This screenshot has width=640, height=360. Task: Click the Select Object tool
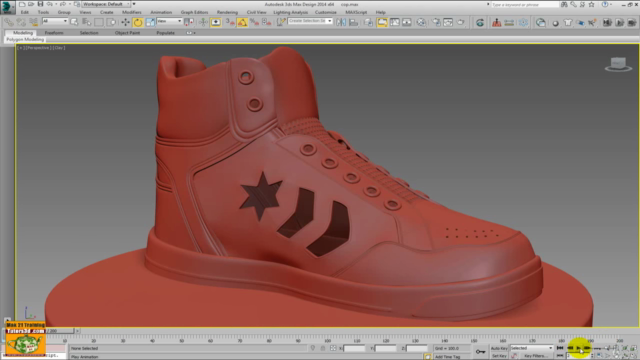[74, 22]
